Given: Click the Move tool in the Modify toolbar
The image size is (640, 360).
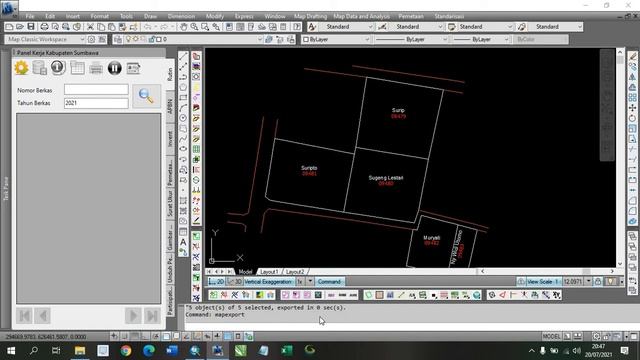Looking at the screenshot, I should click(632, 108).
